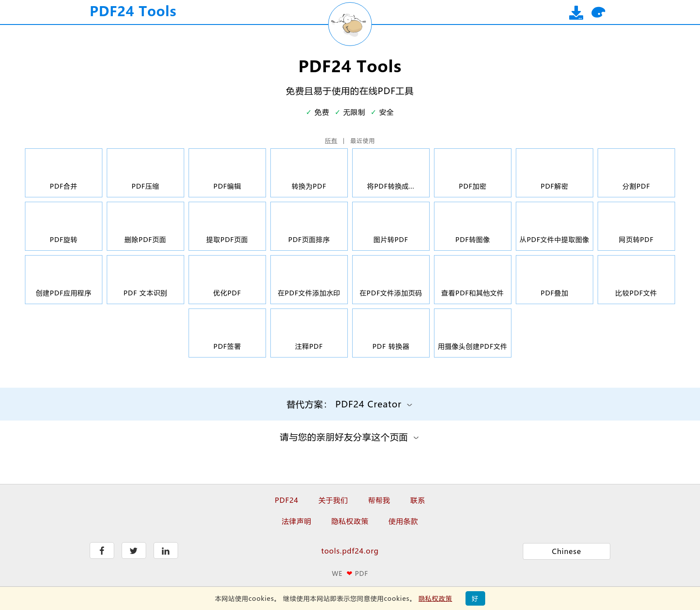This screenshot has height=610, width=700.
Task: Open the 转换为PDF tool tile
Action: pyautogui.click(x=309, y=173)
